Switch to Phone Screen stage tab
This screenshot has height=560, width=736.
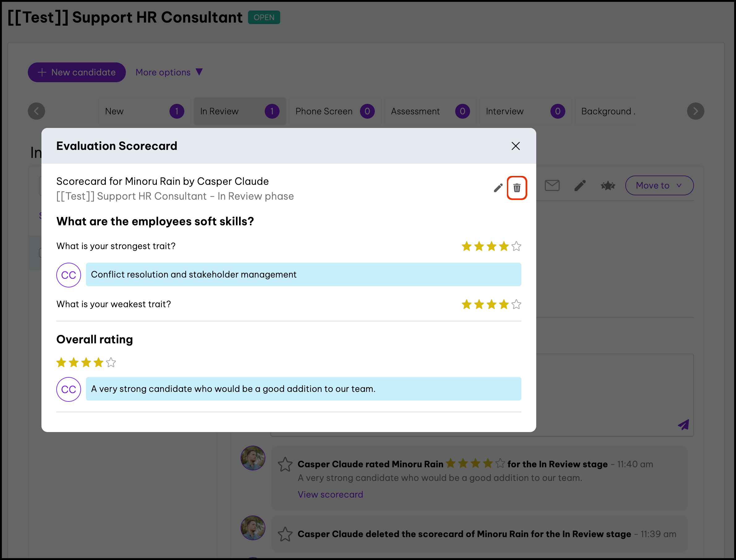[x=335, y=111]
